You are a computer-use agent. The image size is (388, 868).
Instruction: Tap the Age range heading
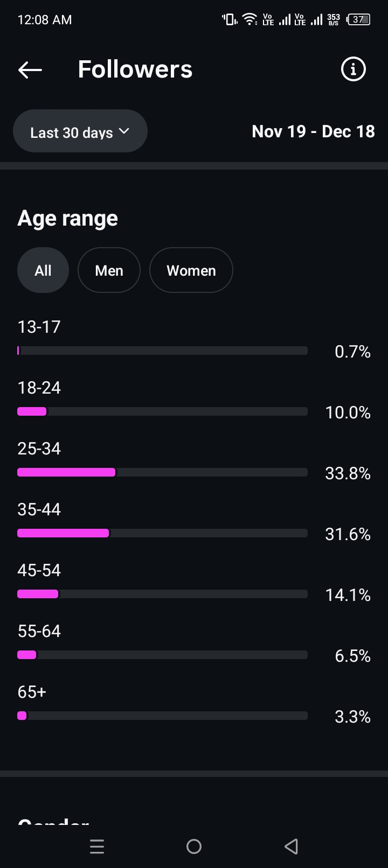pyautogui.click(x=68, y=219)
